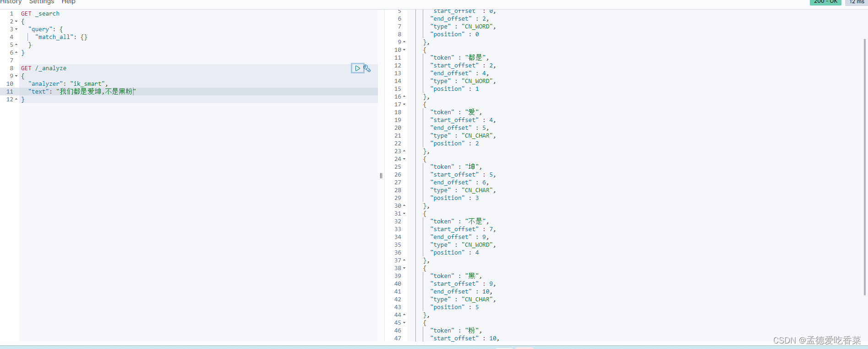Click token "粉" in response
The height and width of the screenshot is (349, 868).
pos(456,331)
